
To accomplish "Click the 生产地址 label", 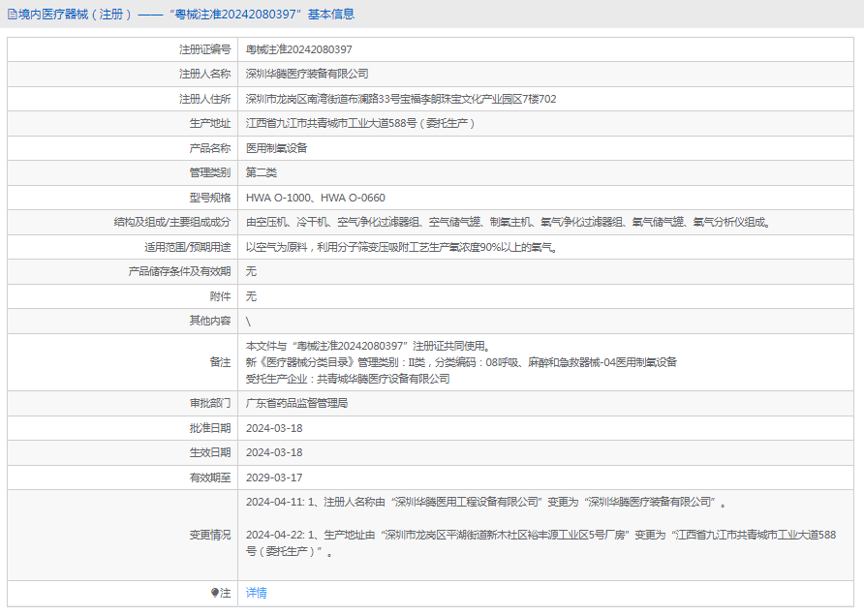I will pos(210,123).
